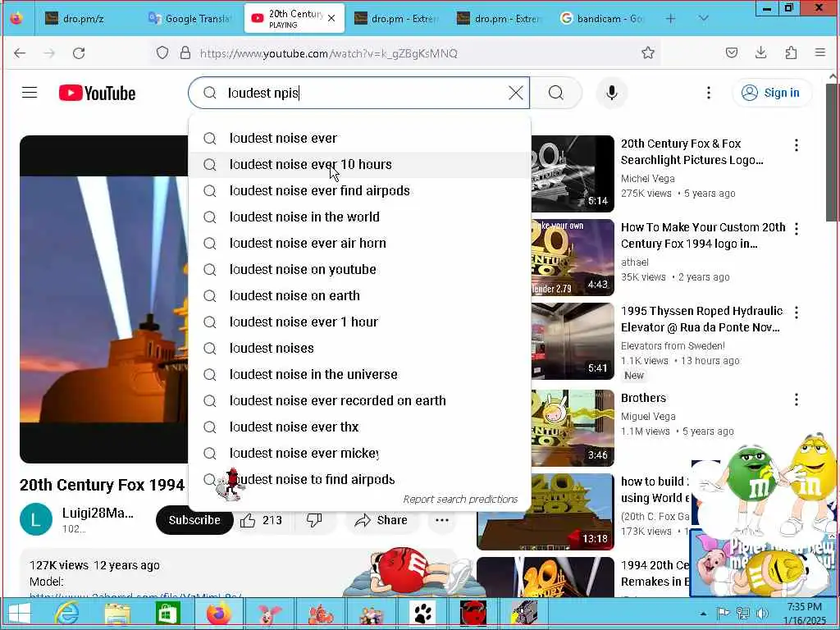Go to the YouTube home logo
The image size is (840, 630).
(x=97, y=94)
